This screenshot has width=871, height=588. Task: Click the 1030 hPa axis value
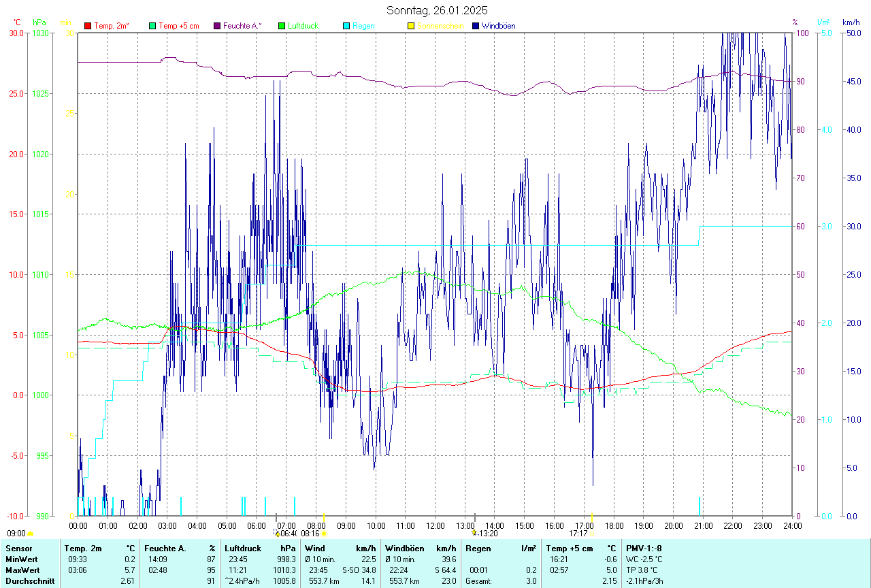[x=41, y=33]
